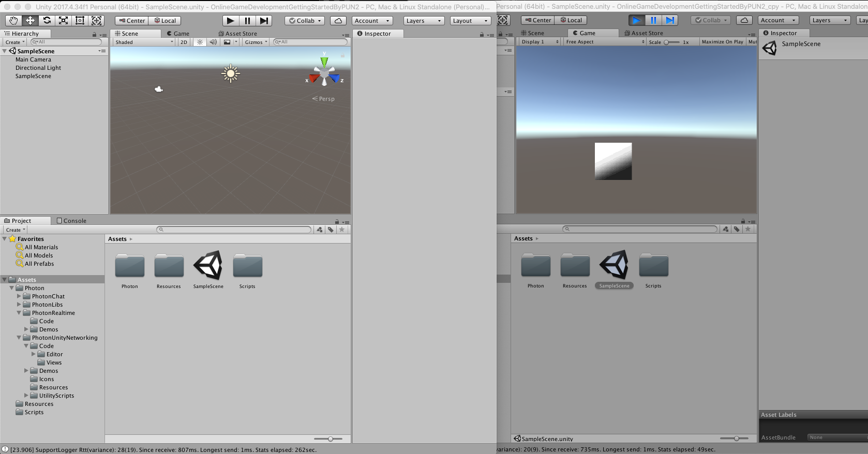Switch to Console tab
Image resolution: width=868 pixels, height=454 pixels.
click(71, 221)
